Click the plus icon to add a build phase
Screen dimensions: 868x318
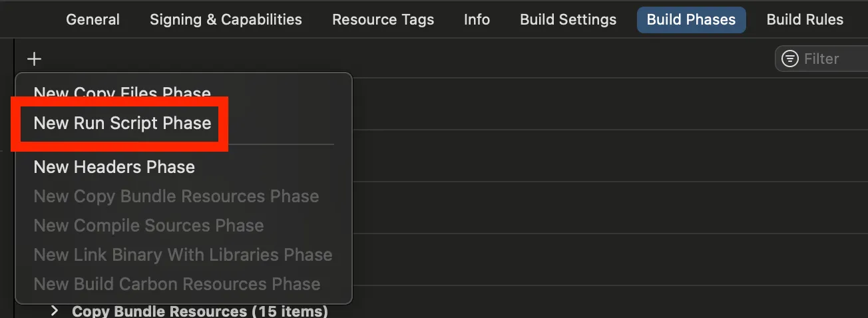click(x=34, y=59)
